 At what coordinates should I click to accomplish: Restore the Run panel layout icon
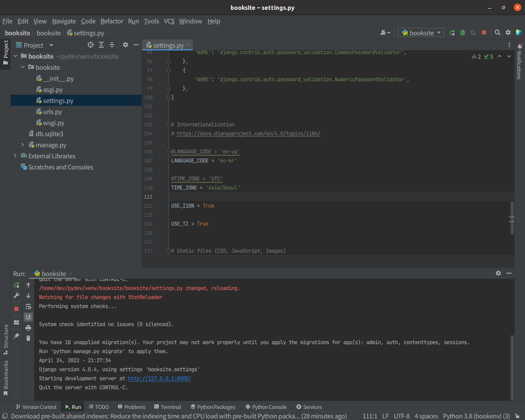(16, 322)
